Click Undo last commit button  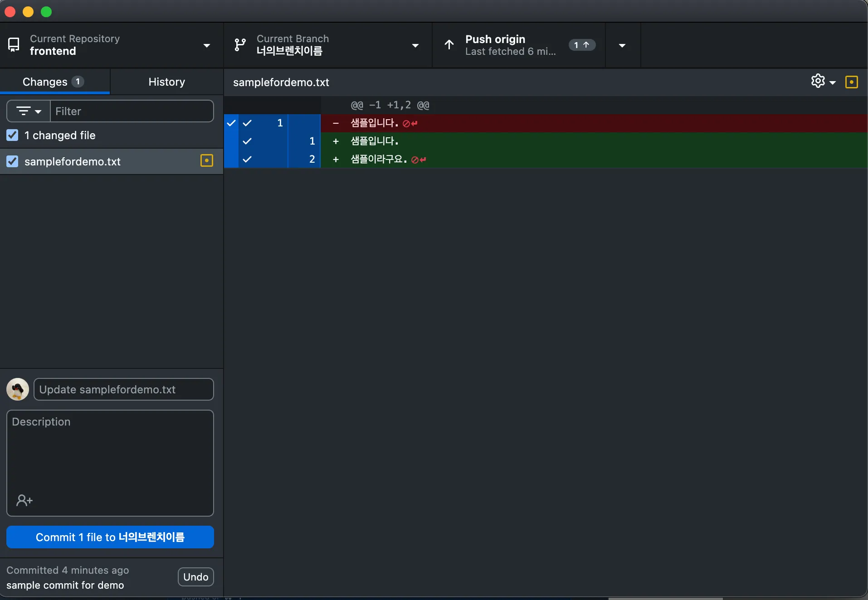click(196, 577)
